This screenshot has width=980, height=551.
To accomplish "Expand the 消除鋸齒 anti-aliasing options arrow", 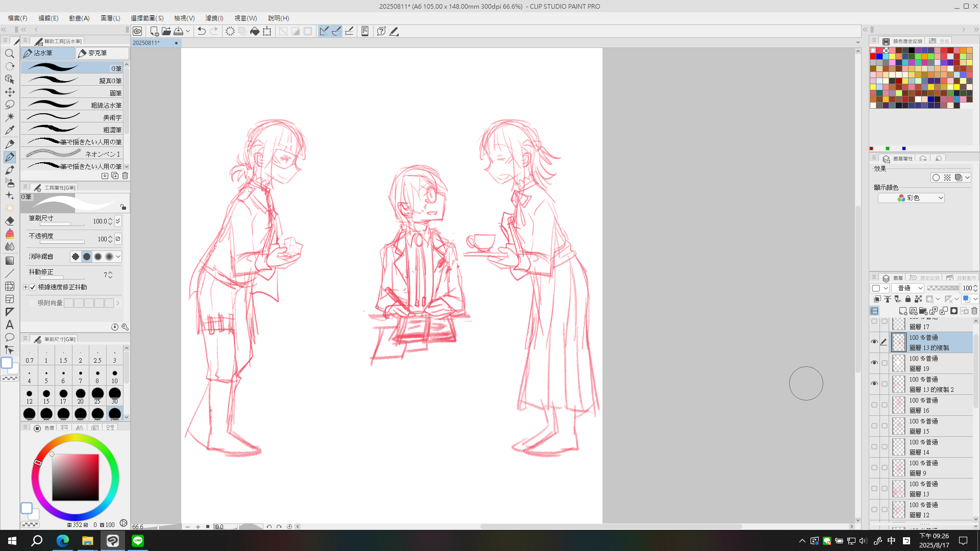I will 118,257.
